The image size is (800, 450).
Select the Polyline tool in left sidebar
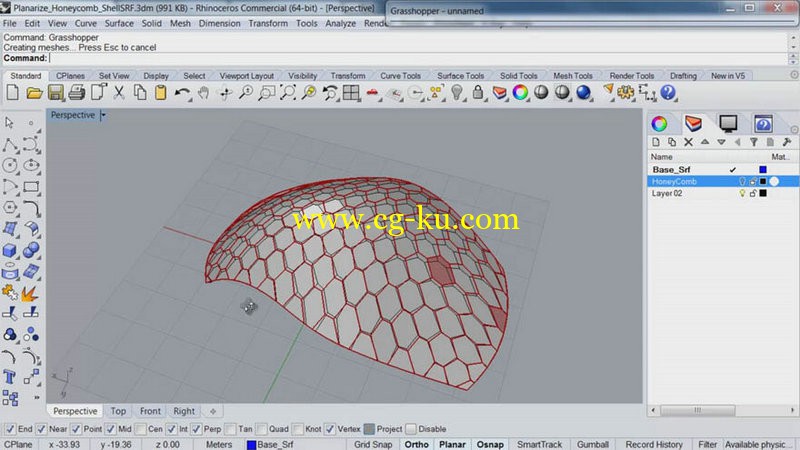pyautogui.click(x=10, y=145)
